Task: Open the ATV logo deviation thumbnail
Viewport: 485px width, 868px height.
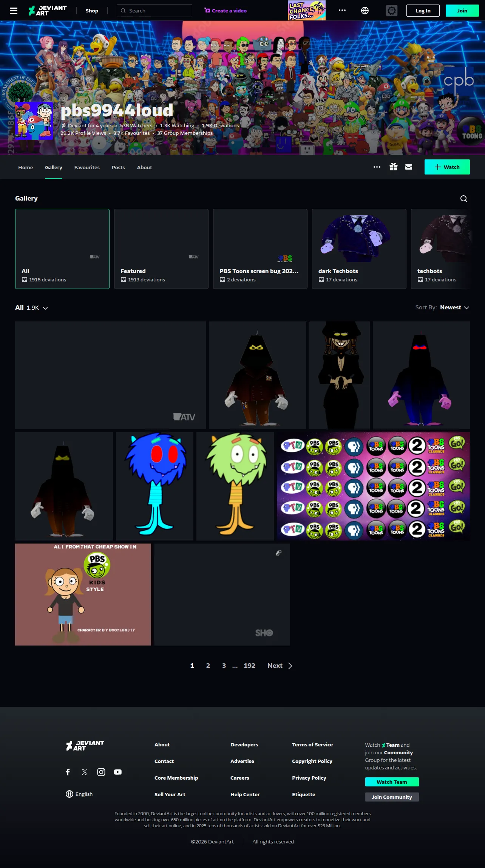Action: click(x=111, y=375)
